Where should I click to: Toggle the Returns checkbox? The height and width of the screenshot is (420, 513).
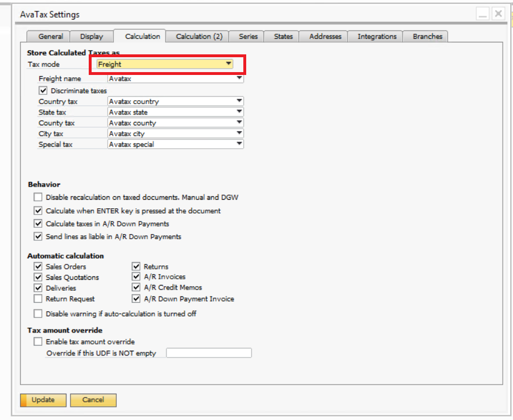tap(136, 266)
